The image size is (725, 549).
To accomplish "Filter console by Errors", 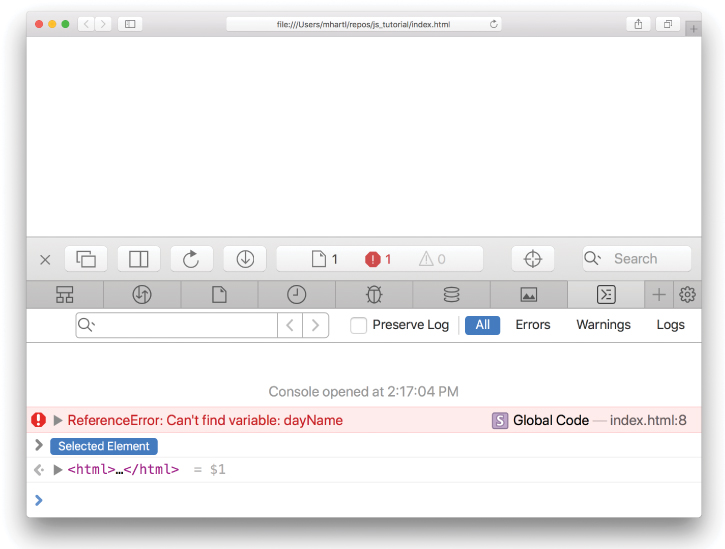I will coord(533,325).
